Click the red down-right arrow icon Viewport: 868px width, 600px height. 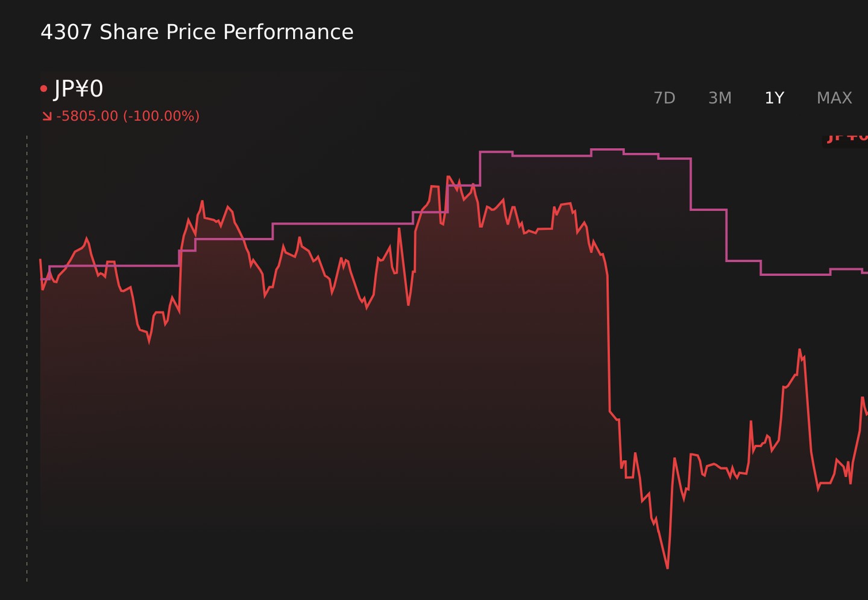point(47,116)
